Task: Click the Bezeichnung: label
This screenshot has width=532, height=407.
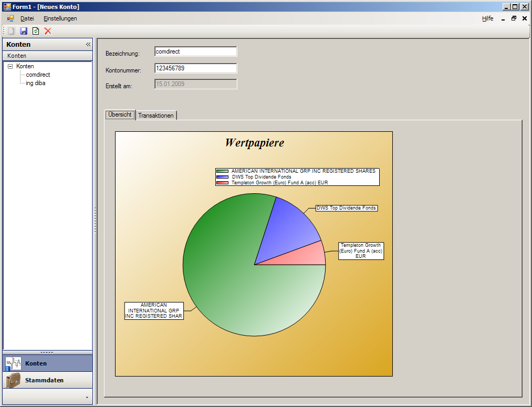Action: click(x=122, y=54)
